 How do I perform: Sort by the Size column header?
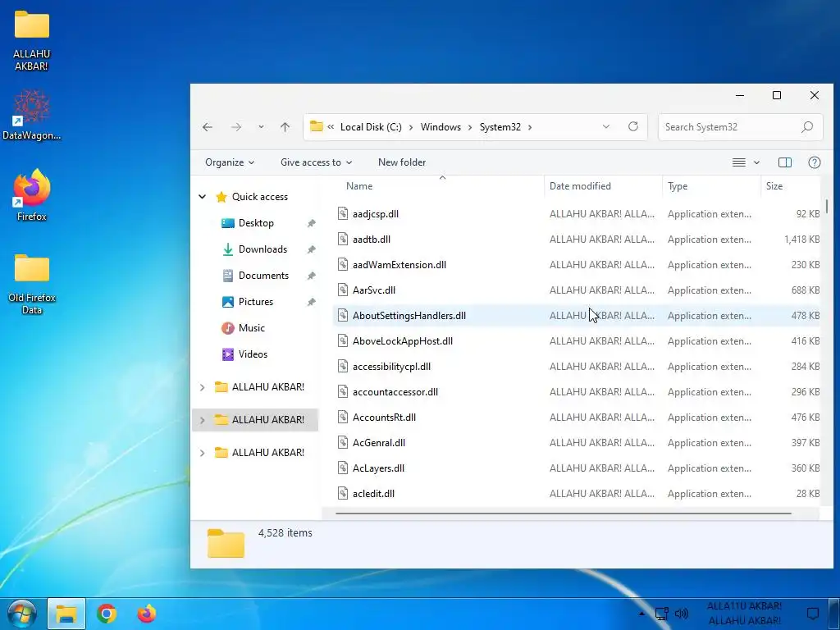pyautogui.click(x=774, y=186)
